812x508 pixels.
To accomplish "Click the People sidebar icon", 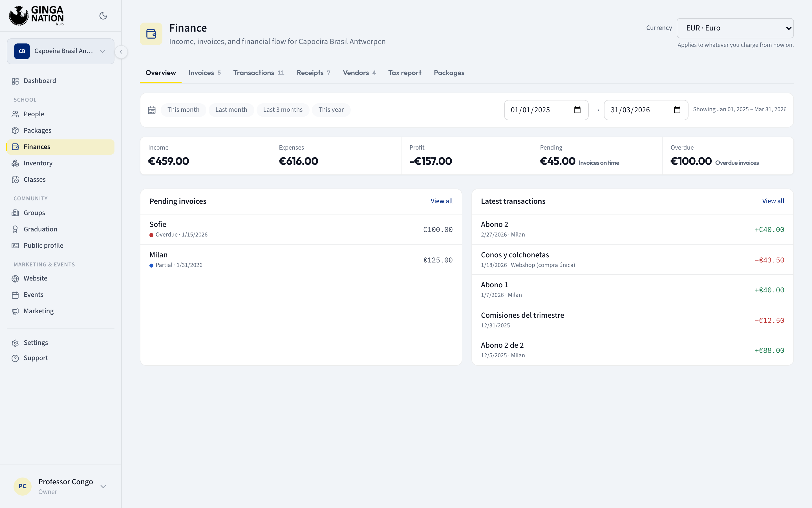I will (x=15, y=114).
